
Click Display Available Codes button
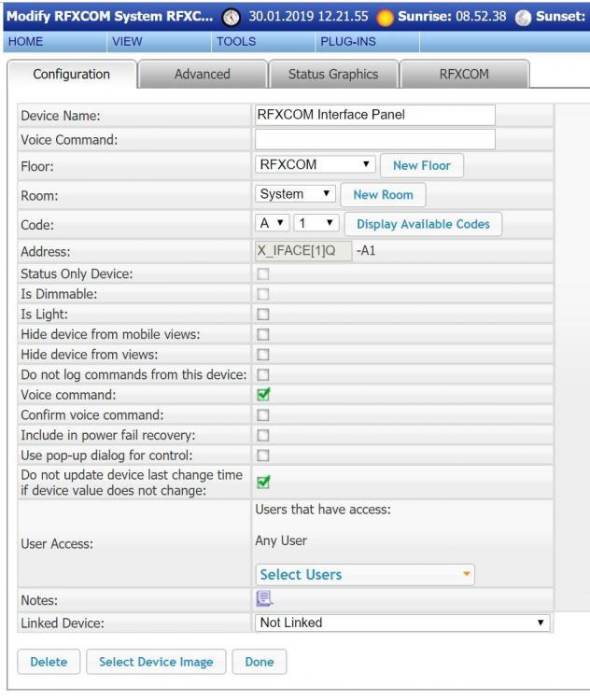(423, 224)
